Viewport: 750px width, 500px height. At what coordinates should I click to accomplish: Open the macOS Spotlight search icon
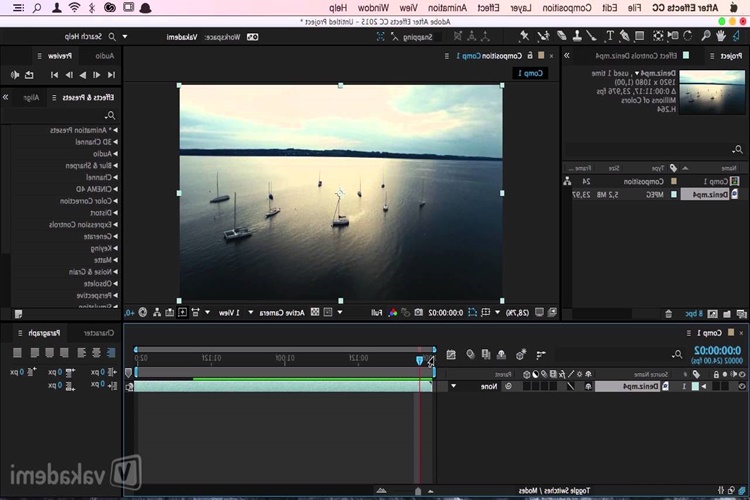(37, 8)
